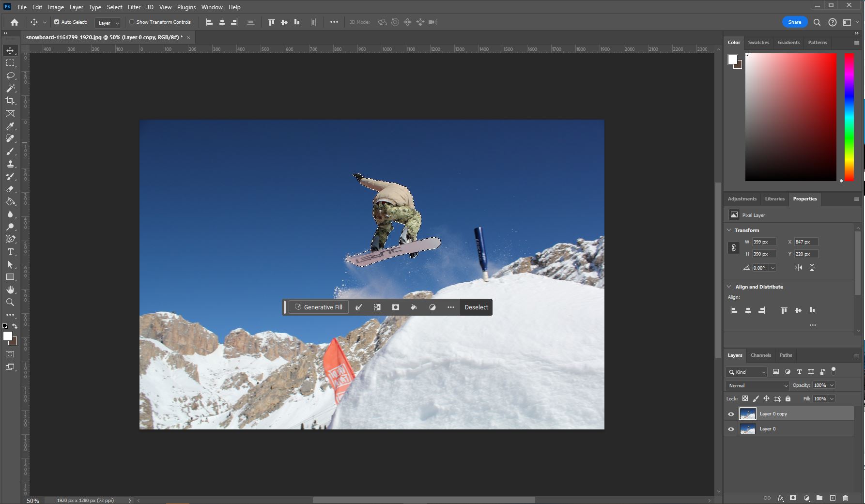The image size is (865, 504).
Task: Select the Hand tool
Action: click(10, 290)
